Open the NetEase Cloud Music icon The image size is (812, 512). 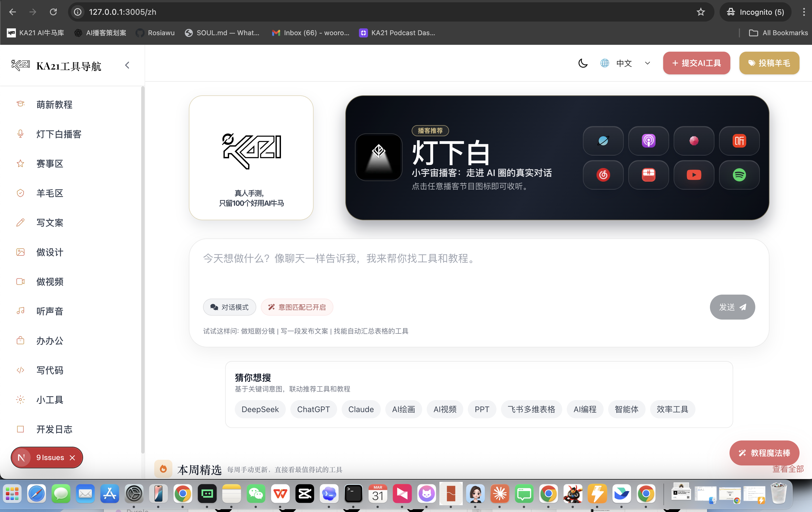[x=603, y=175]
